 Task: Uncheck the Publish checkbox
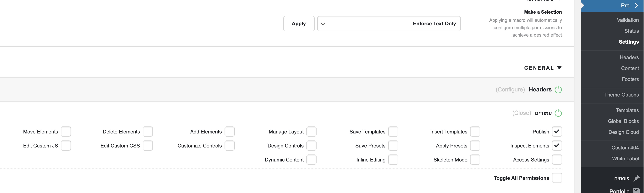(x=557, y=132)
